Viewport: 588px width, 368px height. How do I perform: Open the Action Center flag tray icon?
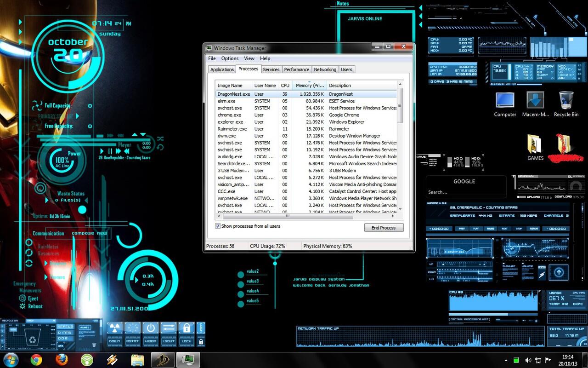click(548, 360)
